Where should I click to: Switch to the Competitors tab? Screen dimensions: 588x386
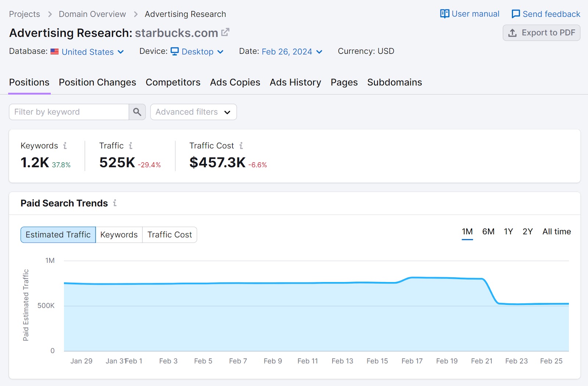click(x=173, y=82)
